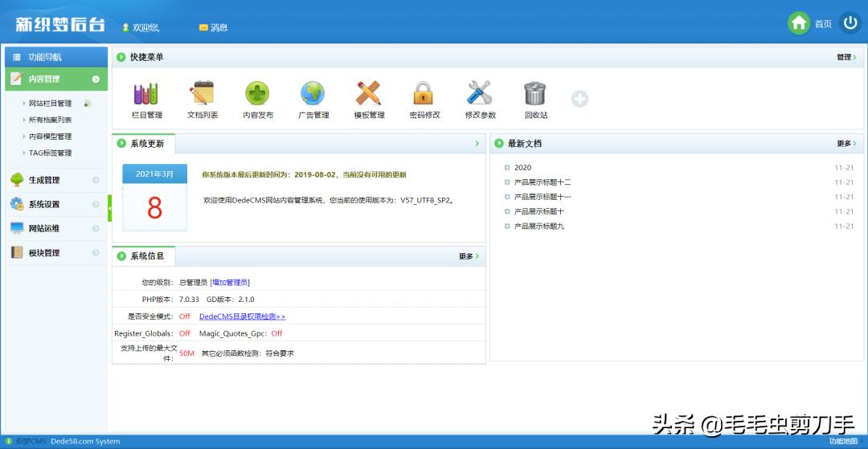868x449 pixels.
Task: Select 所有档案列表 in the sidebar
Action: [x=50, y=120]
